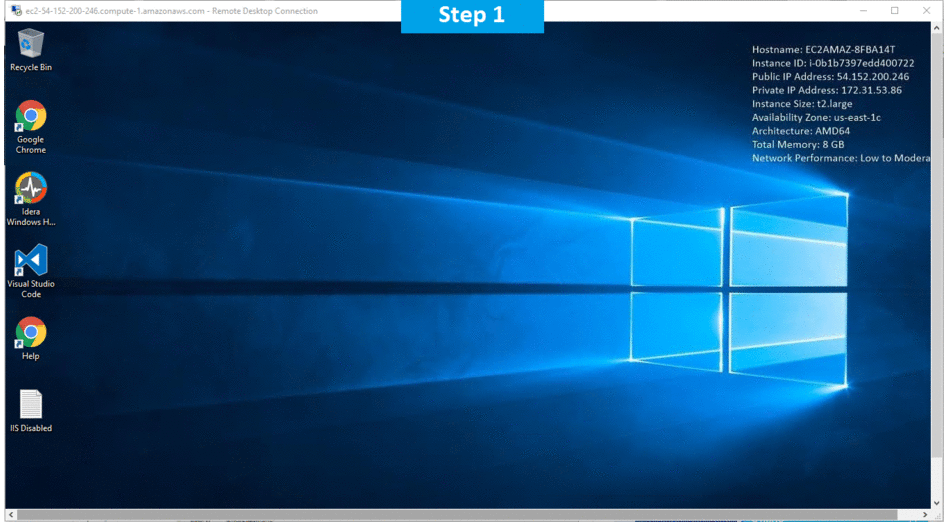Viewport: 949px width, 522px height.
Task: Click the Idera Windows Health desktop icon
Action: (x=31, y=190)
